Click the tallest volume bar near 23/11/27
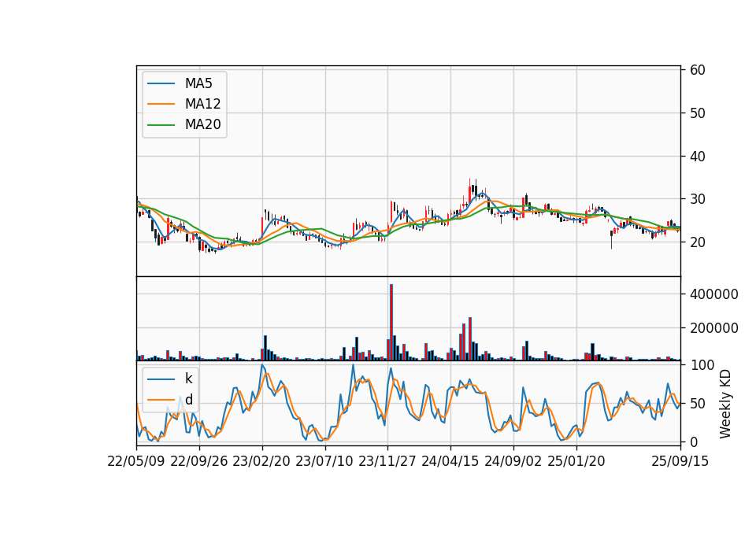Viewport: 756px width, 543px height. point(391,323)
